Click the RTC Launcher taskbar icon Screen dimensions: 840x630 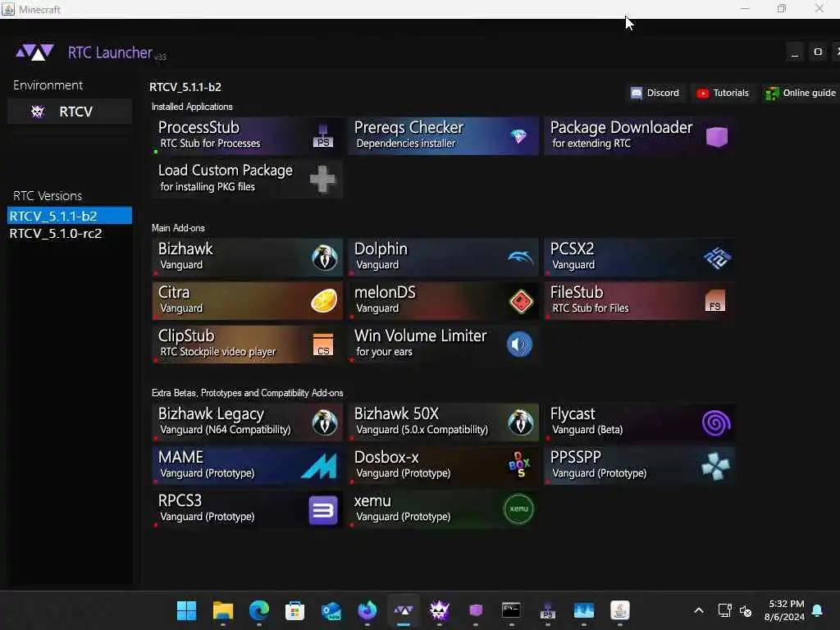404,610
